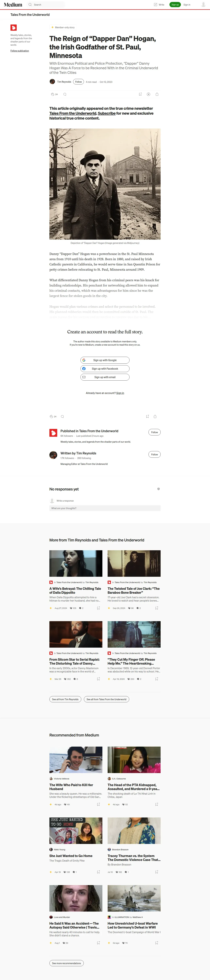Open Head of the PTA Kidnapped story thumbnail
This screenshot has height=980, width=210.
click(x=134, y=760)
